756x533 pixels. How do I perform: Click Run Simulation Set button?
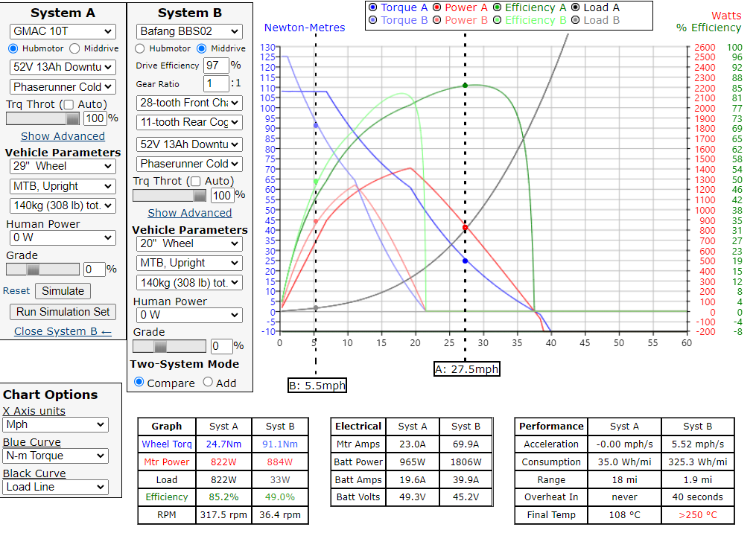[x=63, y=312]
